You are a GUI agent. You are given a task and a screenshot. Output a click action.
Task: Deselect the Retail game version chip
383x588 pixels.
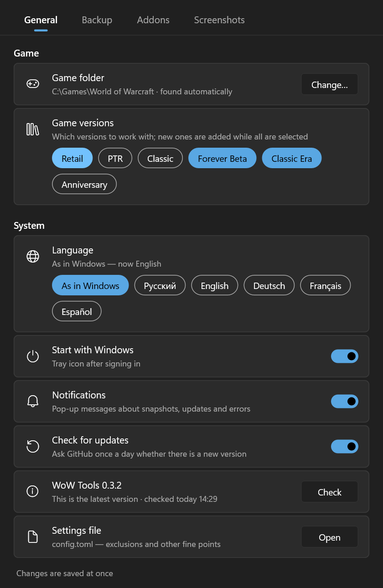pos(72,159)
